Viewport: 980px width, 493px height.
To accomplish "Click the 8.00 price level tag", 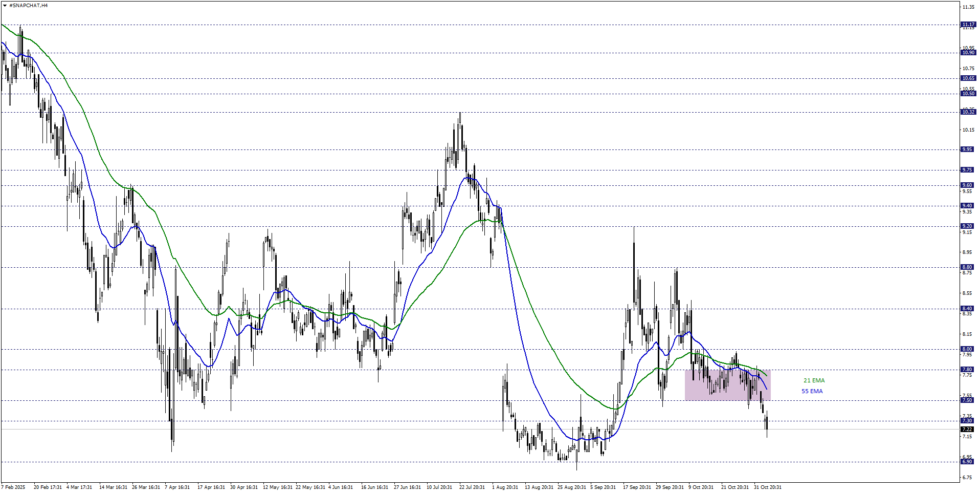I will 967,349.
